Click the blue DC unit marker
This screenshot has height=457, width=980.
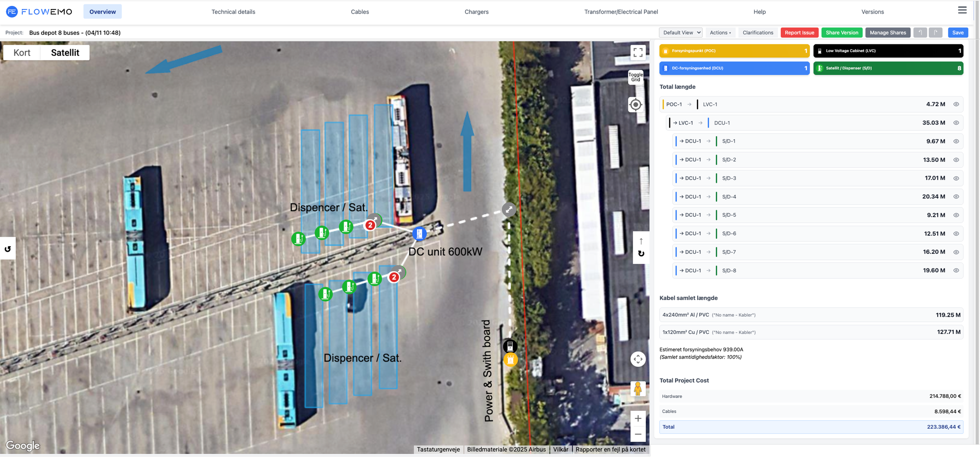(419, 234)
